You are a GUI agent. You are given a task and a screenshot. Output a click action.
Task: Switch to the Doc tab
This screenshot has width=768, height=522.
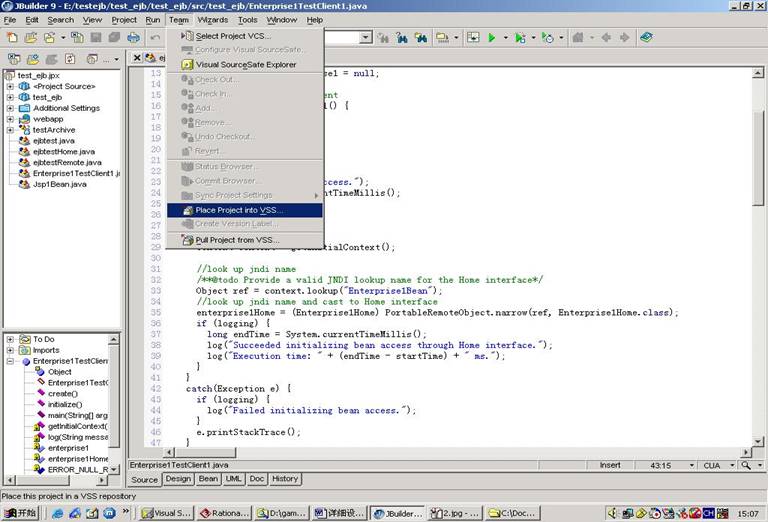tap(257, 479)
